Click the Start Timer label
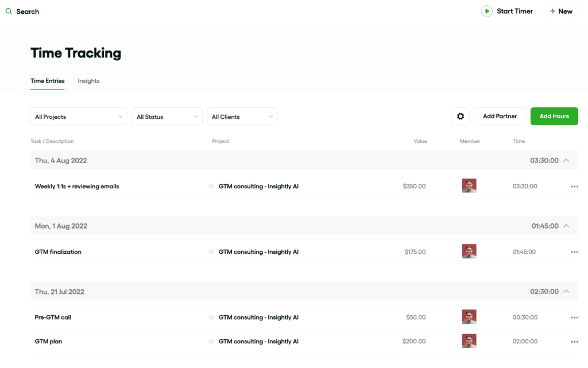Screen dimensions: 588x368 (x=514, y=11)
